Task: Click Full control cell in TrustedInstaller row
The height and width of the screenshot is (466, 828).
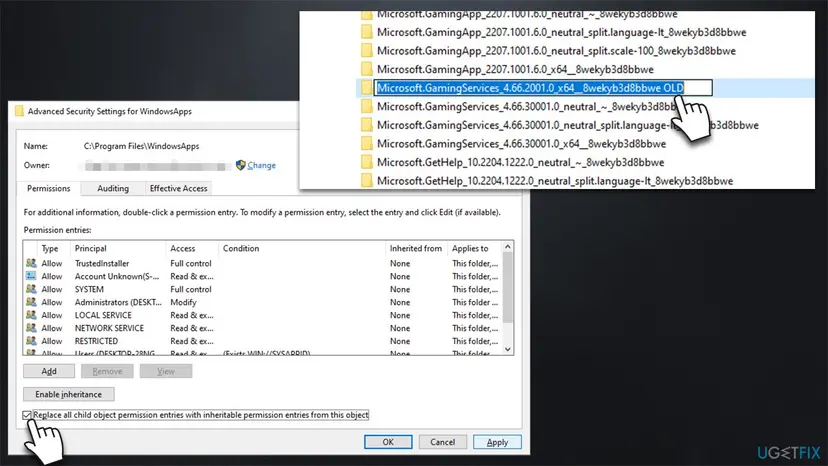Action: point(191,263)
